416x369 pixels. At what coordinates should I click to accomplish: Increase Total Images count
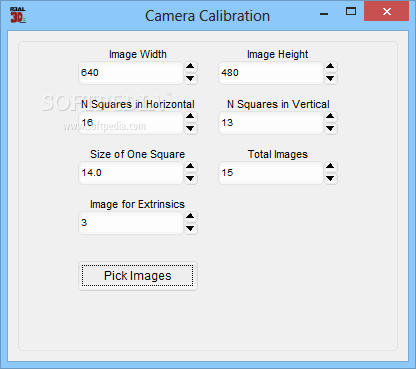pyautogui.click(x=330, y=167)
